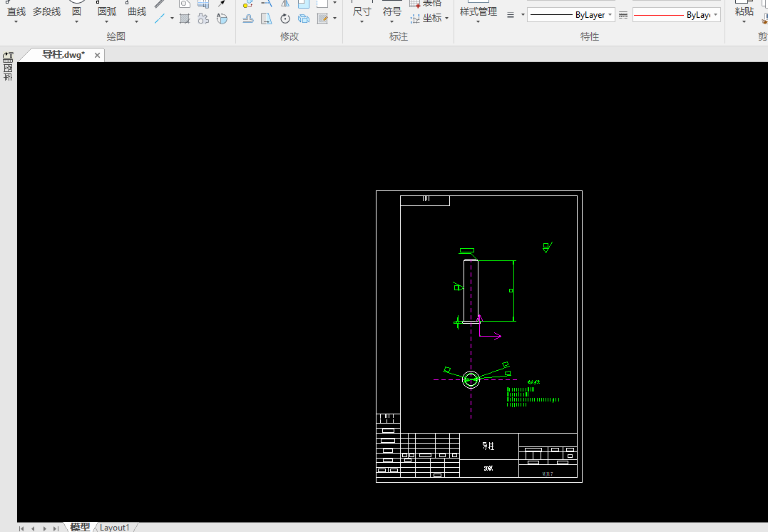The image size is (768, 532).
Task: Click the rotate tool in 修改 panel
Action: (285, 19)
